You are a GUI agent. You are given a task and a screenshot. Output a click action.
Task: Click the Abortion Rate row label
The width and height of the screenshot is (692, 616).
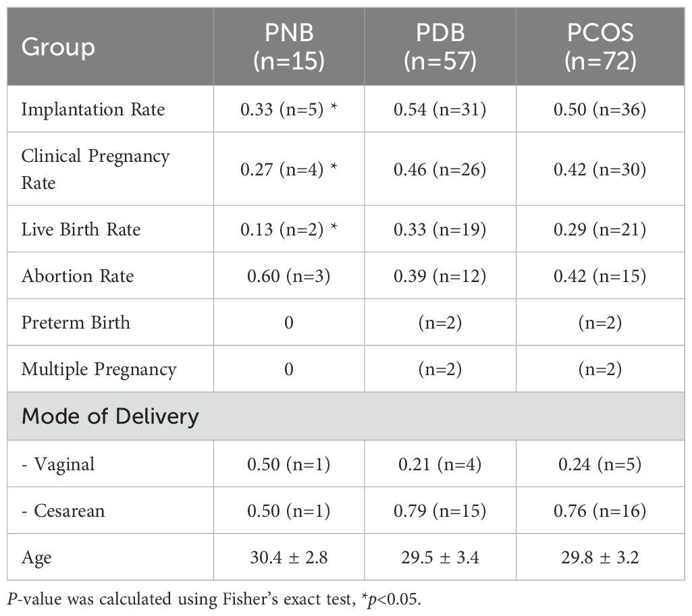pyautogui.click(x=78, y=276)
